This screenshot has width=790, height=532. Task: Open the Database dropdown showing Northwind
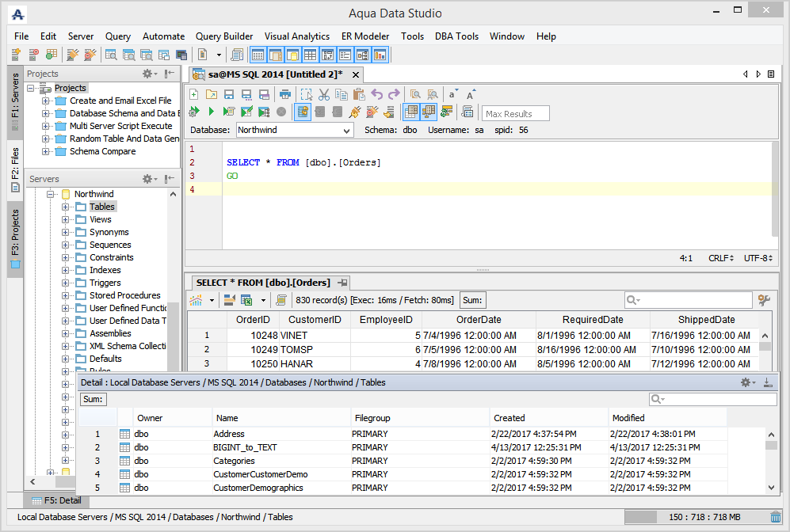293,130
